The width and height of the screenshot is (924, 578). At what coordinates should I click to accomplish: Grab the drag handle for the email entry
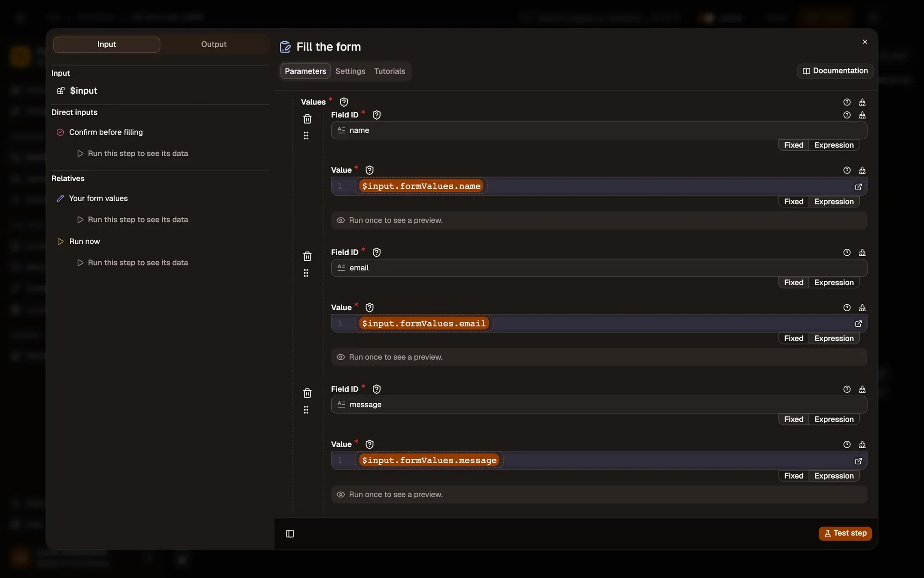pyautogui.click(x=306, y=273)
